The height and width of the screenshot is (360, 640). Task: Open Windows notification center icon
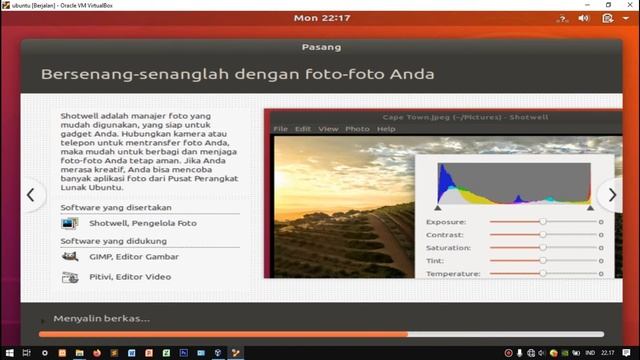[x=627, y=353]
